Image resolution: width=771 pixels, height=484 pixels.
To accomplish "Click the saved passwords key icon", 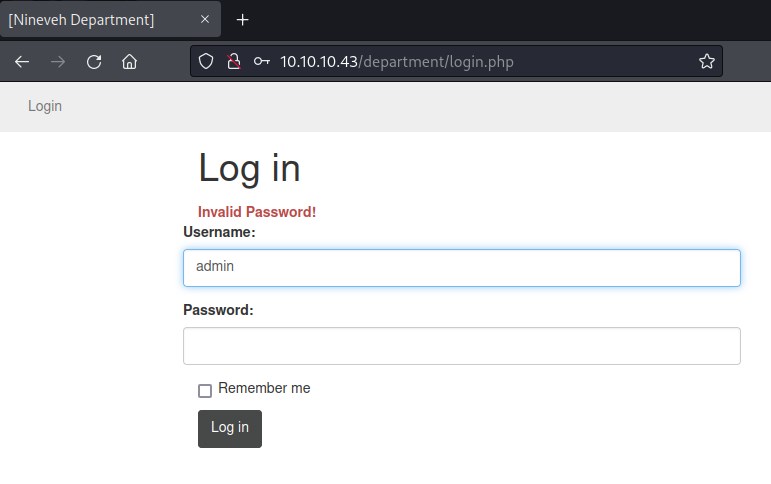I will click(x=261, y=62).
